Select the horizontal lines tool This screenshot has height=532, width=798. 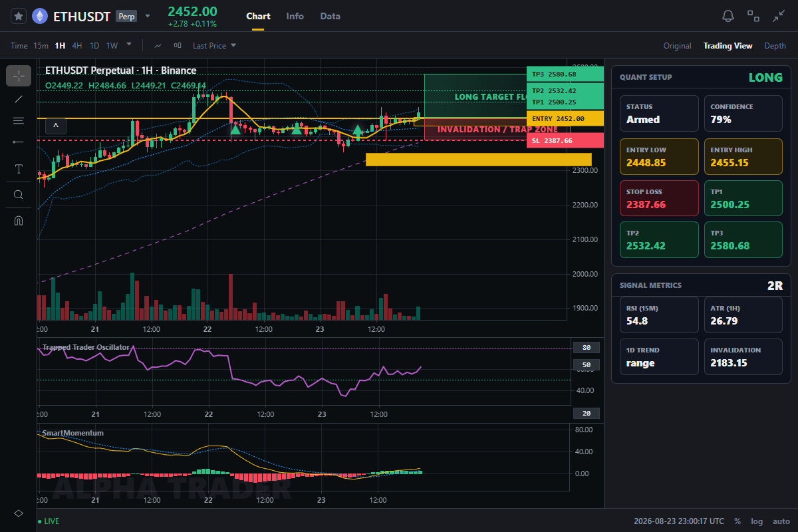point(19,120)
